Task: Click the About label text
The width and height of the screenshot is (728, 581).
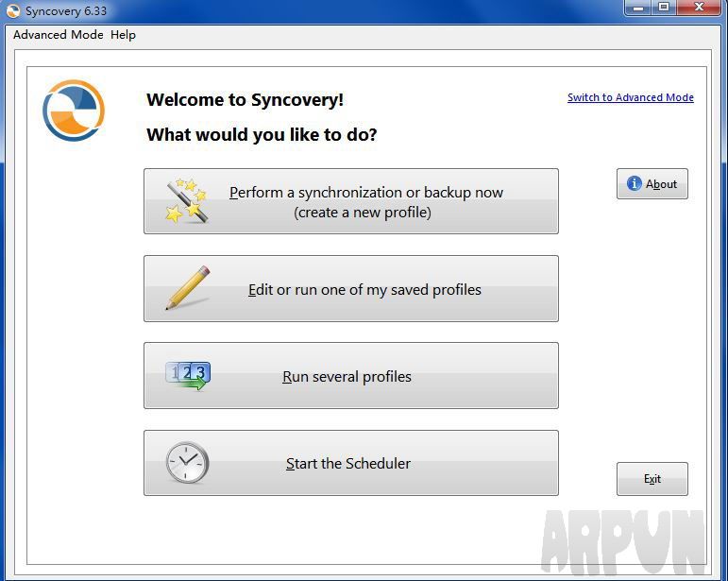Action: 661,184
